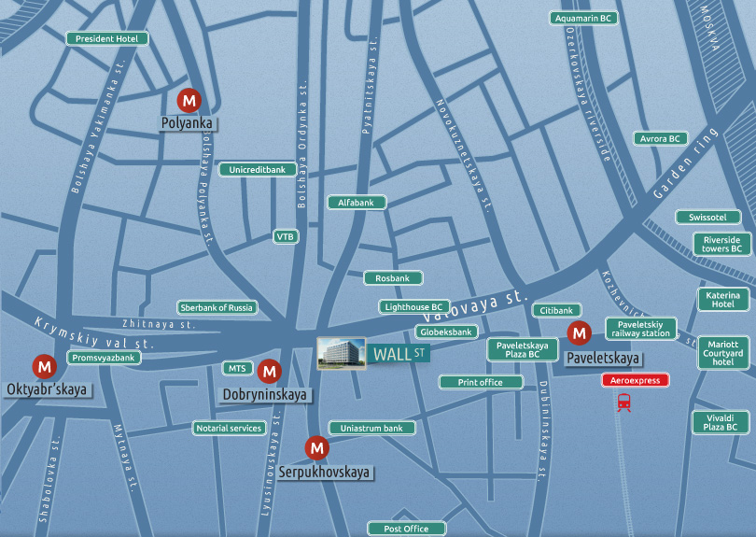The width and height of the screenshot is (756, 537).
Task: Click the red Aeroexpress train icon
Action: click(x=623, y=403)
